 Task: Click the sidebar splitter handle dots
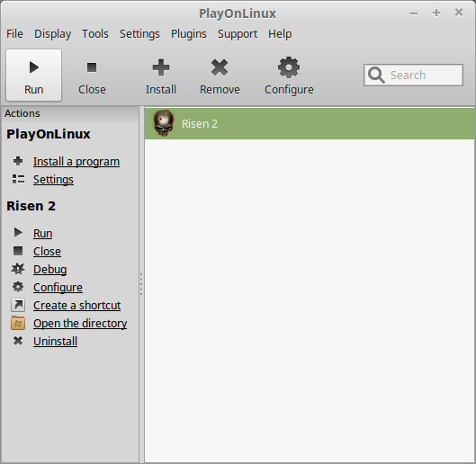coord(141,284)
